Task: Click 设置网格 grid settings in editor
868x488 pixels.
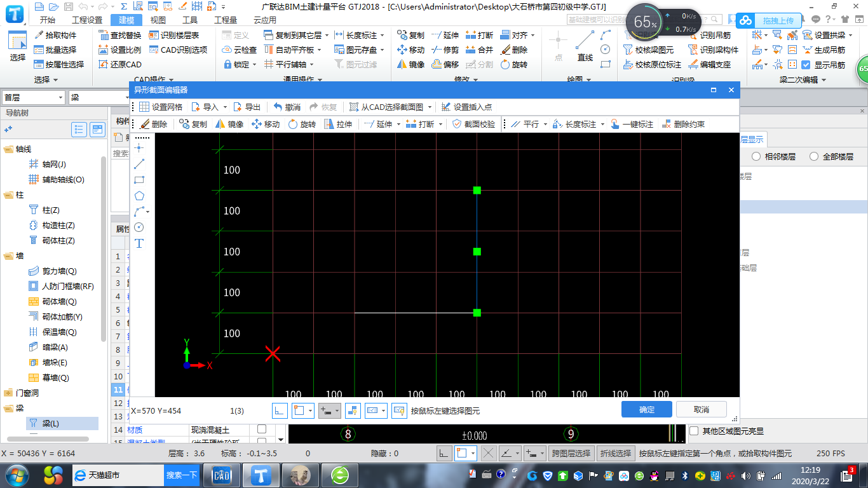Action: coord(161,107)
